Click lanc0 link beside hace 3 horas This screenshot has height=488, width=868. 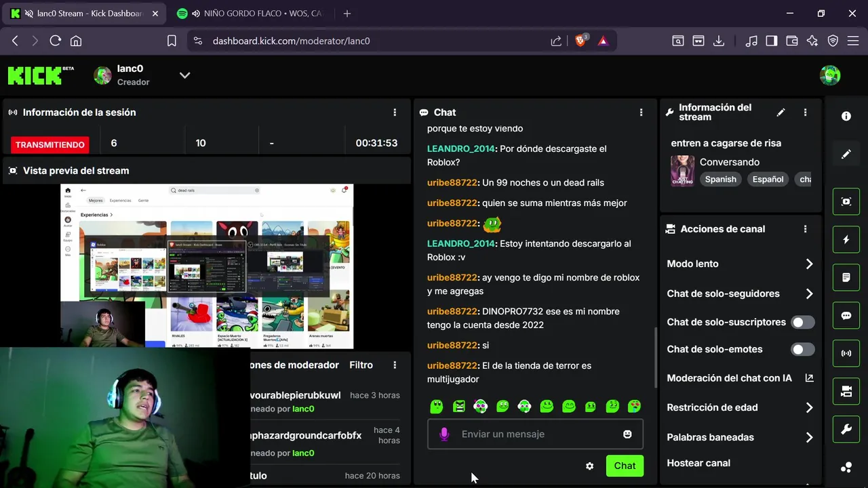pos(303,409)
